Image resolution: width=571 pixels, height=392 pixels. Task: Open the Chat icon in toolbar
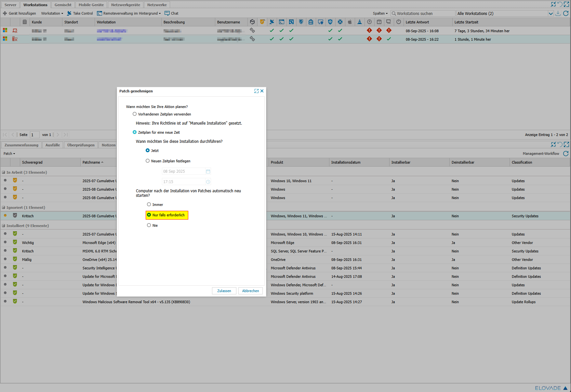167,13
